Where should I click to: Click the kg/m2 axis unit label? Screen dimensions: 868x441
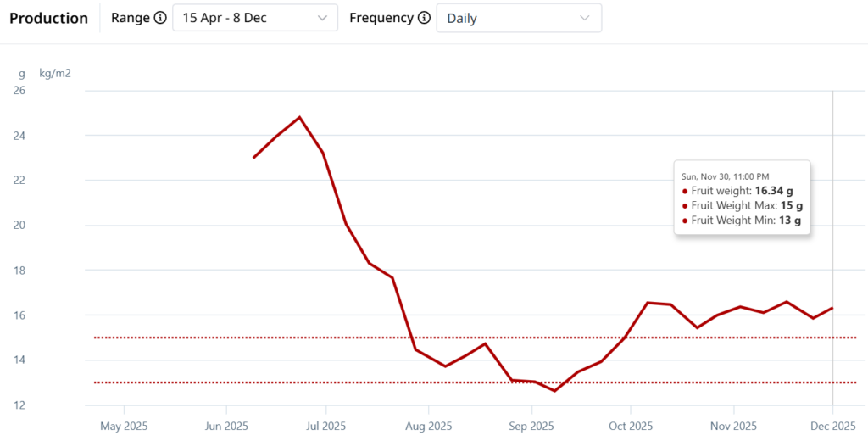click(x=55, y=73)
